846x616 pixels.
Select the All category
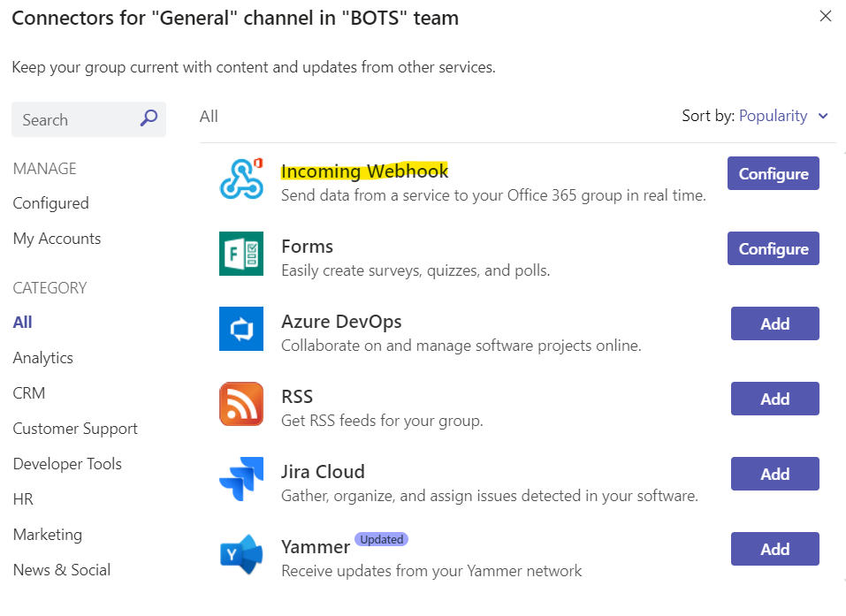[x=23, y=323]
